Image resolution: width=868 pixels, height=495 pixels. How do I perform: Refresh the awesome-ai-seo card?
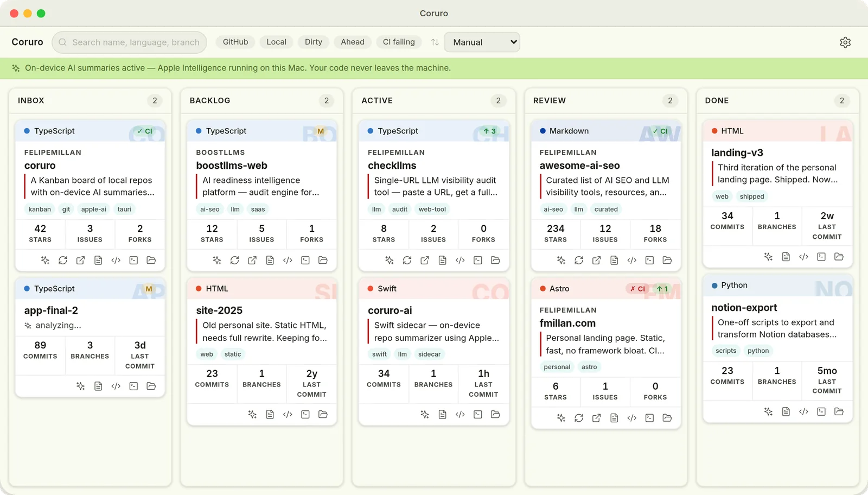click(579, 261)
